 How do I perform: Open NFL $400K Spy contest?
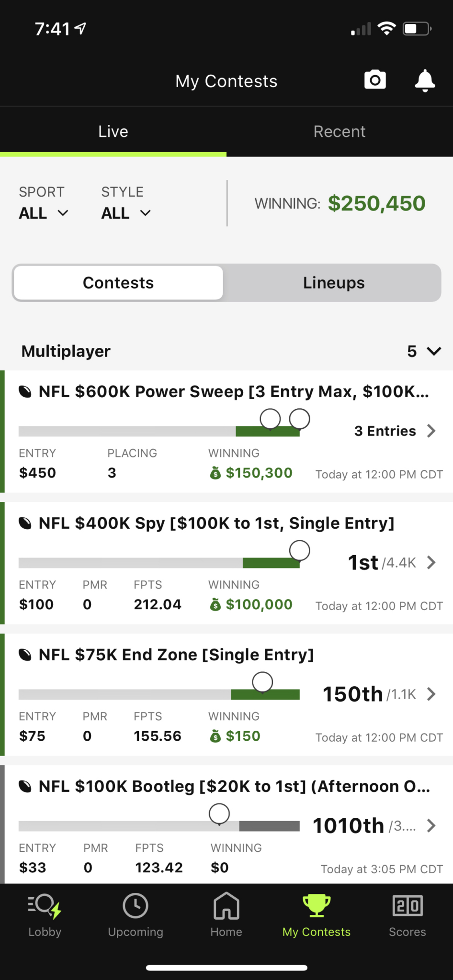point(216,523)
